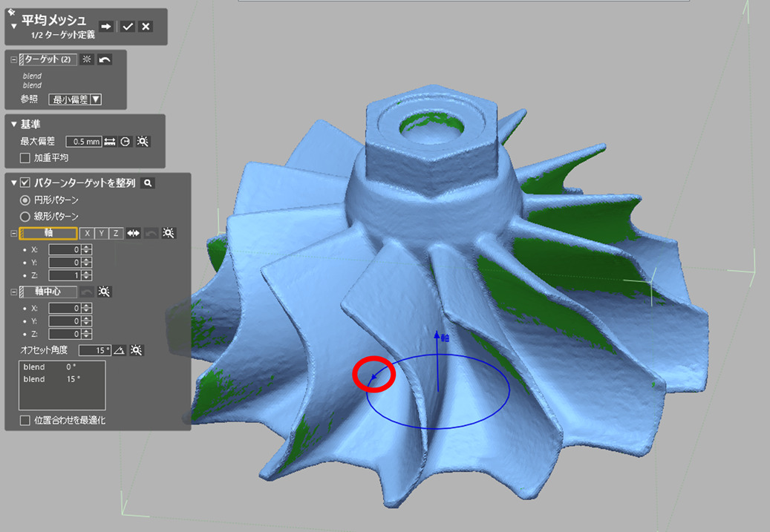Set axis to Z direction button
The image size is (770, 532).
(115, 233)
